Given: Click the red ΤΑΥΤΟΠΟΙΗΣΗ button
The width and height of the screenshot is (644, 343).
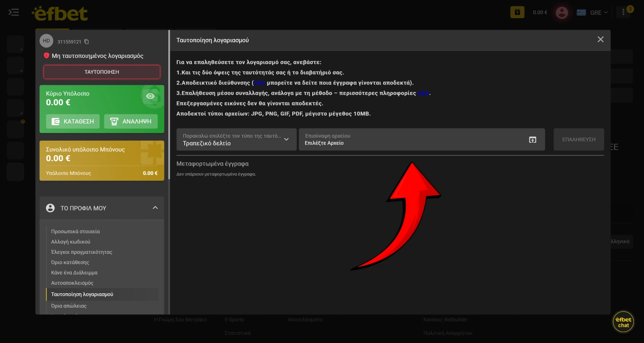Looking at the screenshot, I should [x=102, y=72].
